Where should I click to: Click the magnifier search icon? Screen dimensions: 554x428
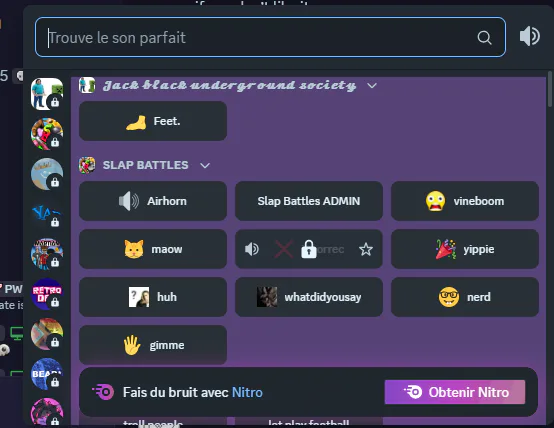(x=484, y=37)
